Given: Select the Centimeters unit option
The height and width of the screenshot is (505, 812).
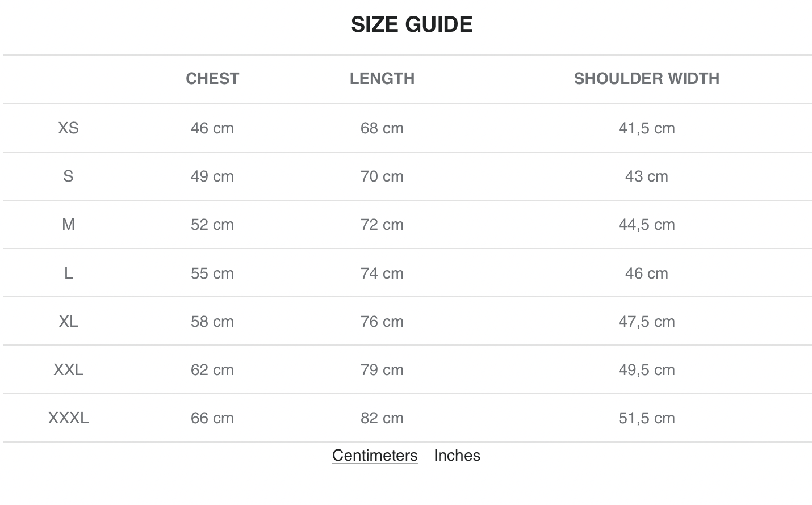Looking at the screenshot, I should 375,455.
